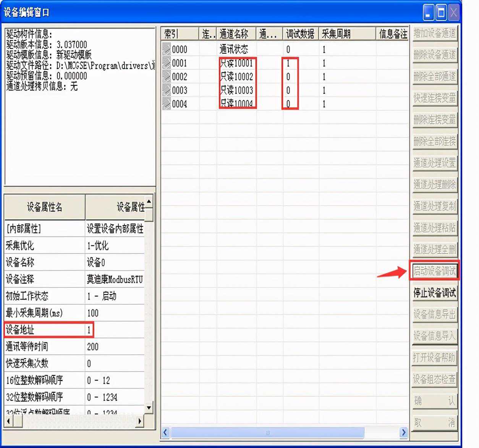Click the 停止设备调试 button
Viewport: 479px width, 448px height.
point(434,293)
